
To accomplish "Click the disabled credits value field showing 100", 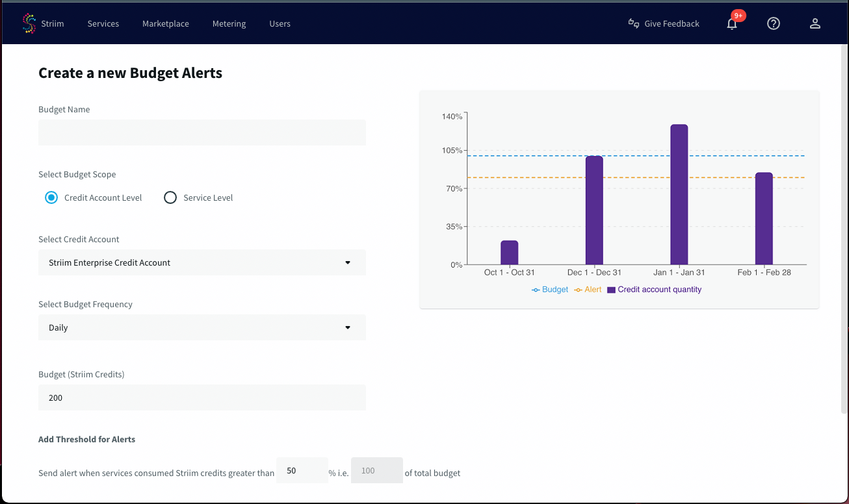I will 377,470.
